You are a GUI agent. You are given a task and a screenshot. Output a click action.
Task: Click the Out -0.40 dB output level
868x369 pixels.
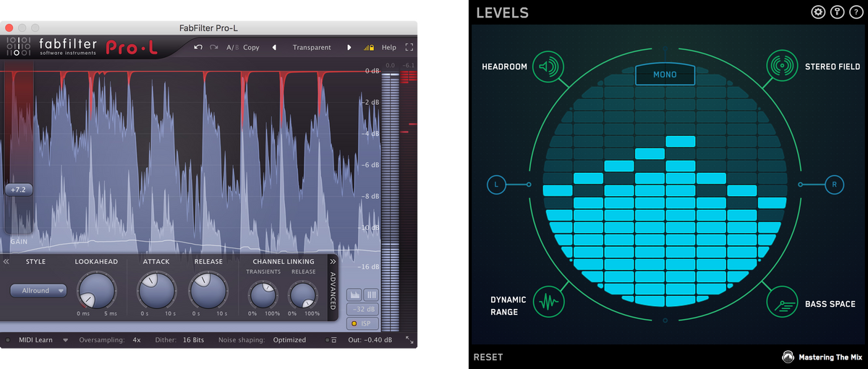(x=370, y=340)
